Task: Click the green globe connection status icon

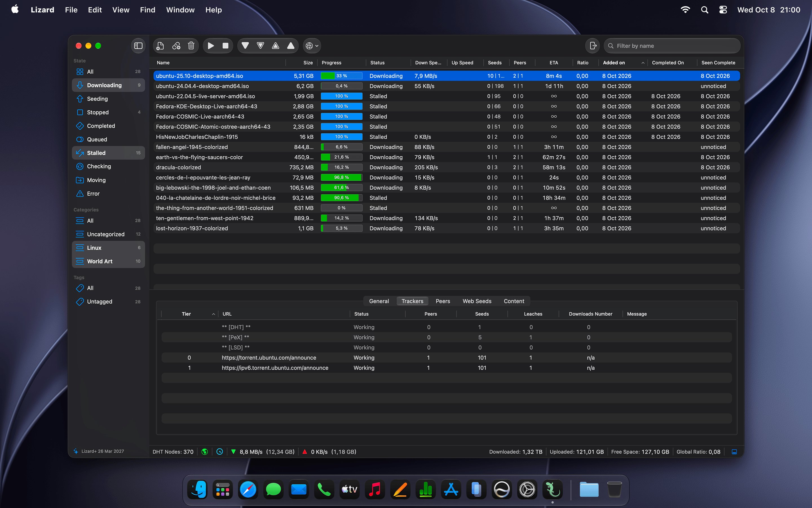Action: click(x=205, y=452)
